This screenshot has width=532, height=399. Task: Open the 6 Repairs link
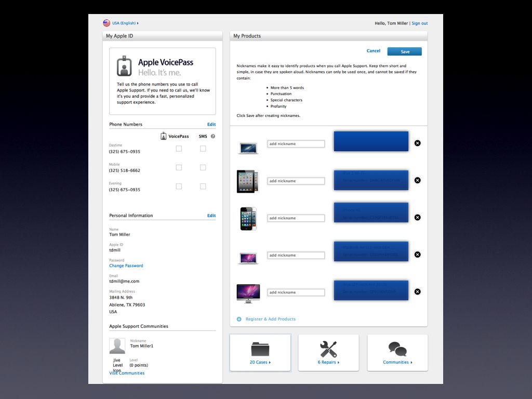pos(328,362)
